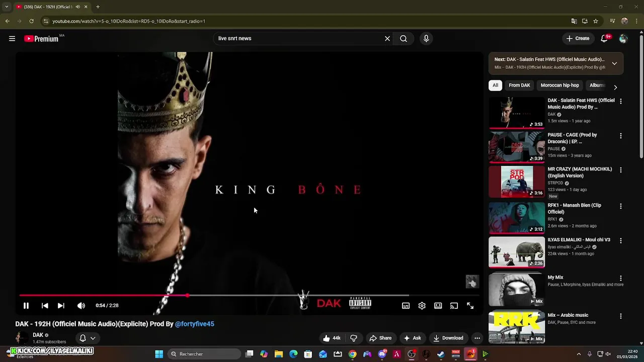Skip to the next video
The image size is (644, 362).
tap(61, 306)
